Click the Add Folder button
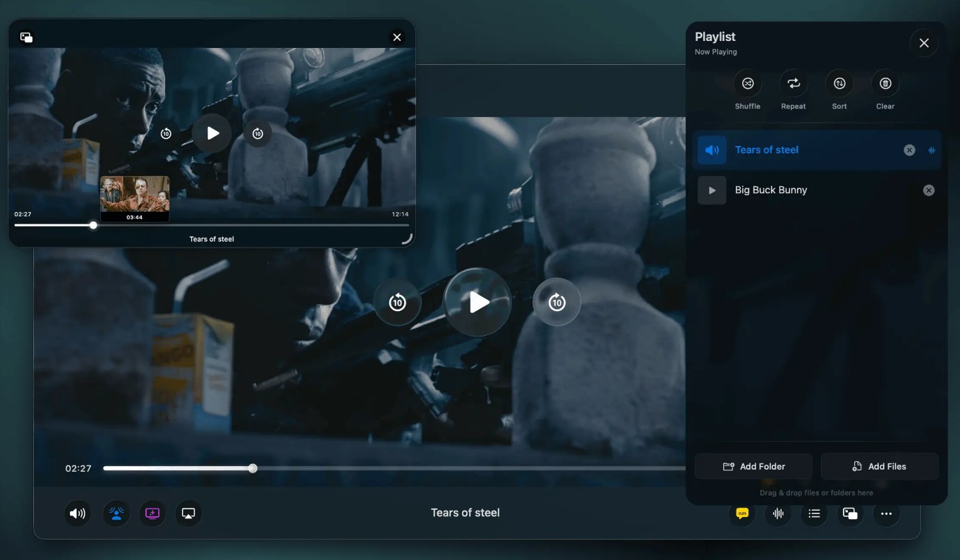The image size is (960, 560). click(x=753, y=466)
